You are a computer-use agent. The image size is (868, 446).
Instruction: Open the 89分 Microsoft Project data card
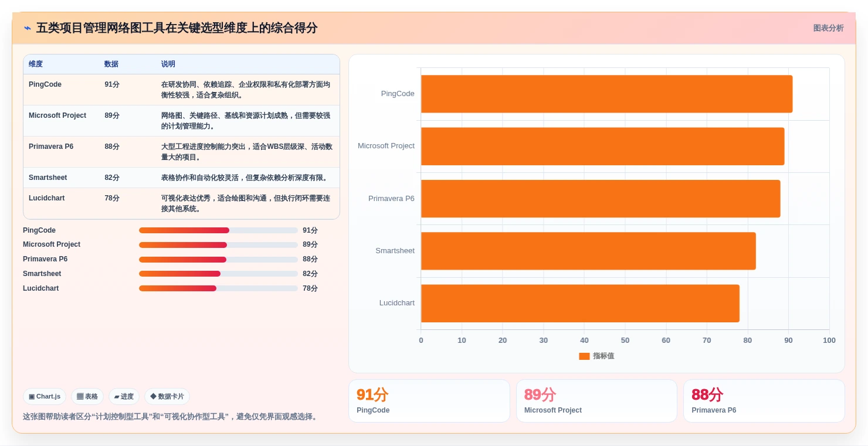[596, 401]
